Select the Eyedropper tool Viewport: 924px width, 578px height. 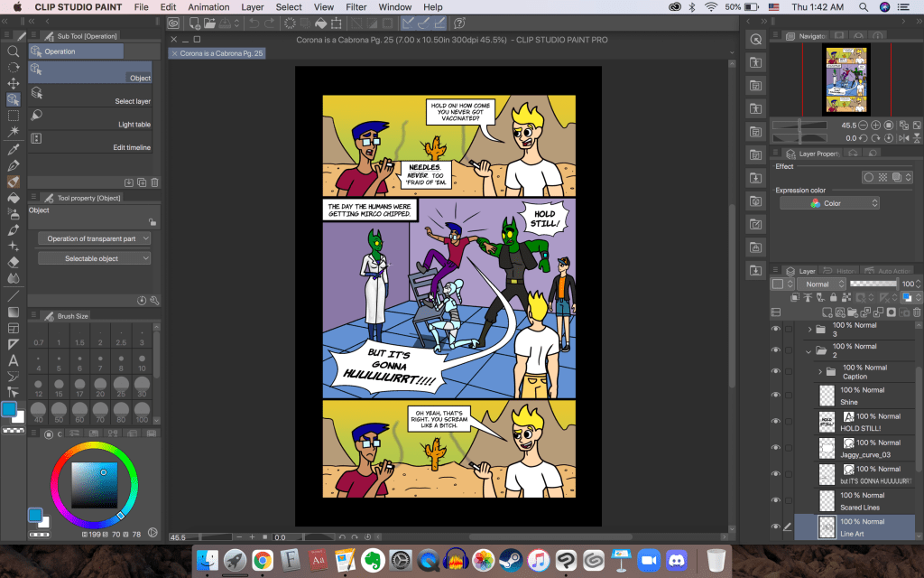click(14, 149)
